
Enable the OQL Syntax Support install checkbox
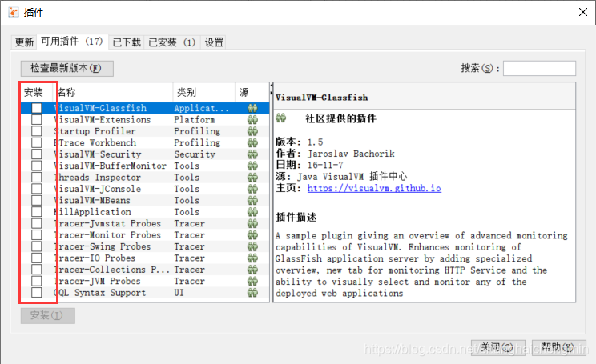click(37, 293)
